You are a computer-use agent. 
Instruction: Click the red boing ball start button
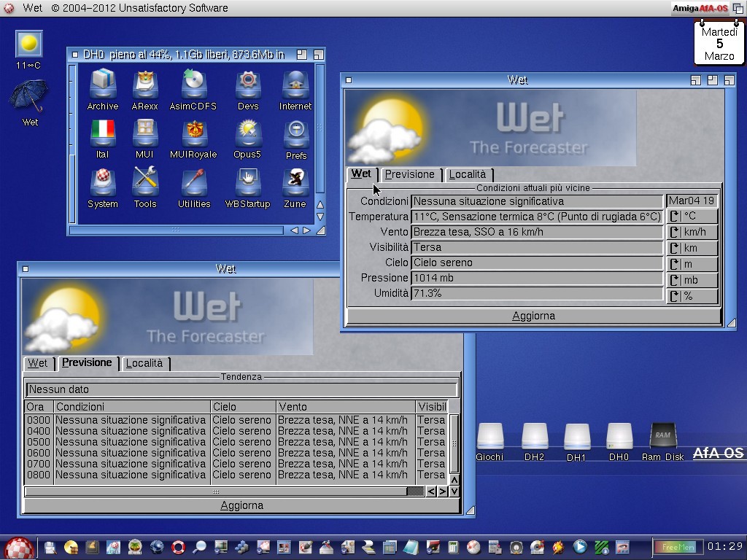point(18,547)
